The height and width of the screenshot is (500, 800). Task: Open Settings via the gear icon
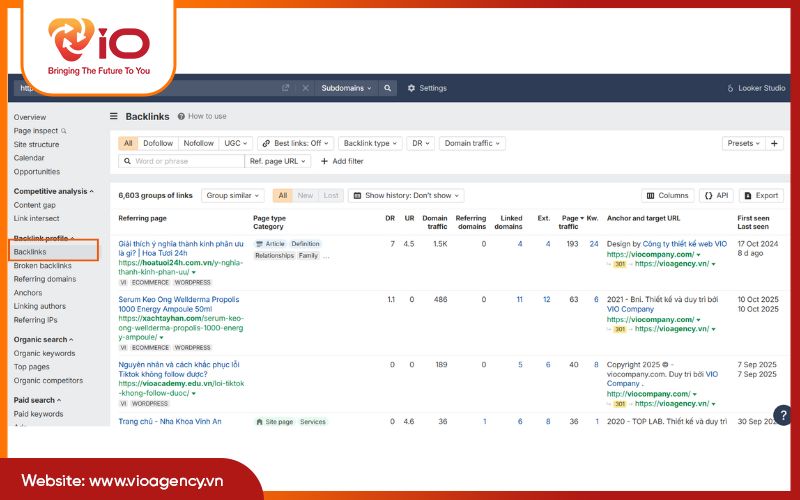pos(427,88)
